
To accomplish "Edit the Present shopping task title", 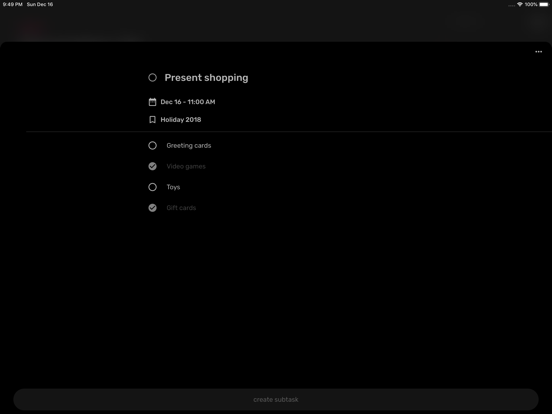I will pyautogui.click(x=206, y=78).
